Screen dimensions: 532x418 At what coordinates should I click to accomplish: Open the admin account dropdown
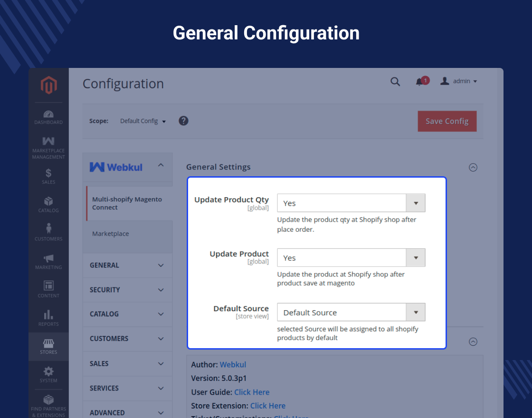[x=459, y=81]
